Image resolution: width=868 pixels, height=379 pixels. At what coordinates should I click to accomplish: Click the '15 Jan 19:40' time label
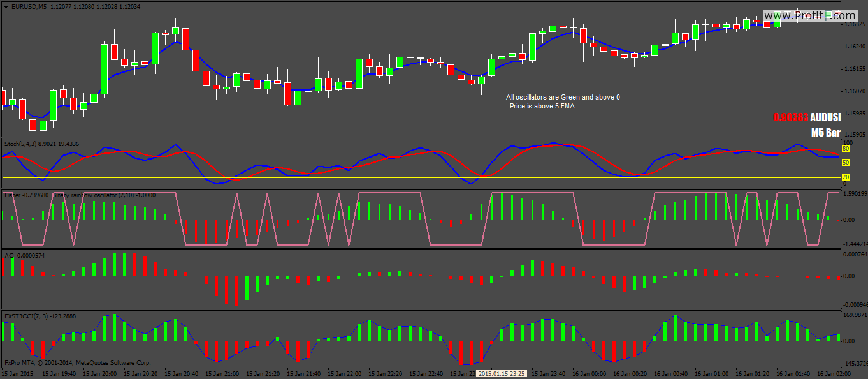click(x=59, y=373)
